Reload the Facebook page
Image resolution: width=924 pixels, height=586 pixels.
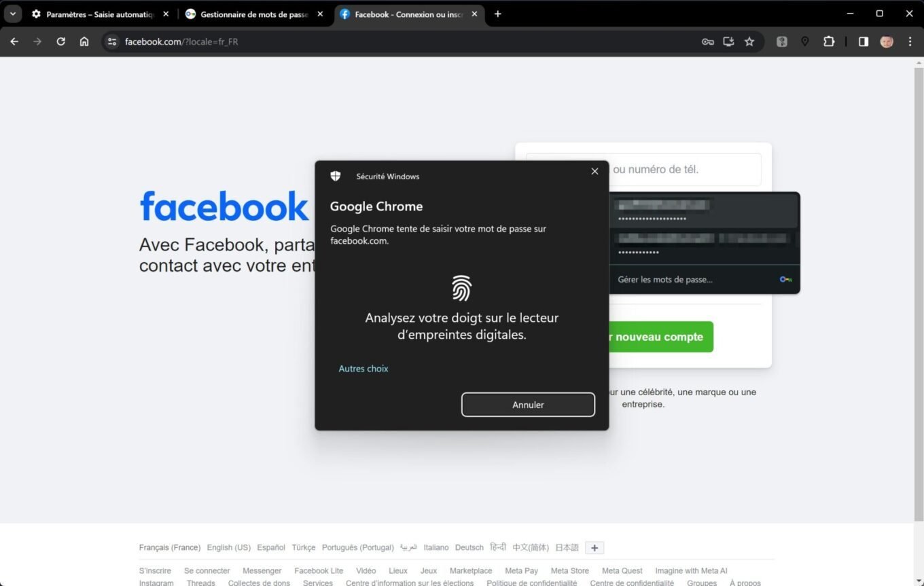[60, 41]
